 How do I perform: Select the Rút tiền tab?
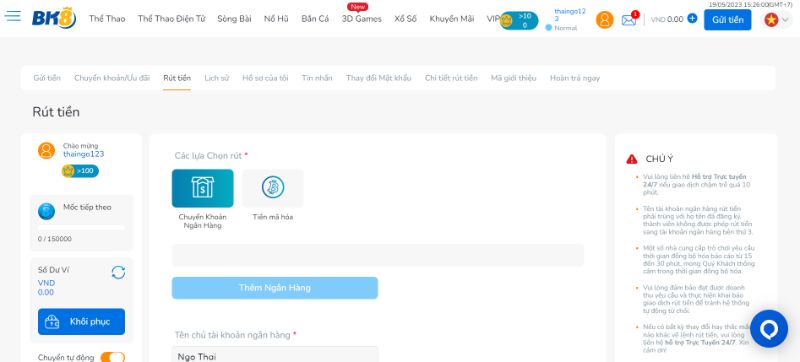tap(177, 78)
